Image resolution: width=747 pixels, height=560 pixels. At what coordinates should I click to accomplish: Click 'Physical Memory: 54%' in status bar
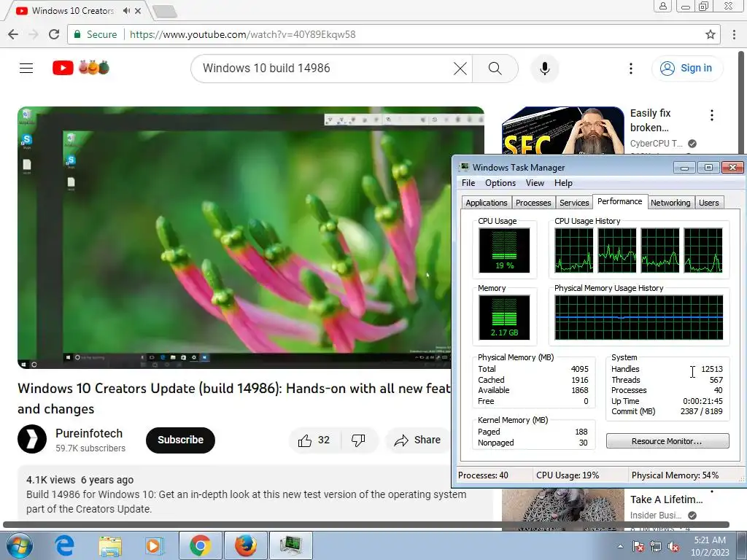click(675, 475)
